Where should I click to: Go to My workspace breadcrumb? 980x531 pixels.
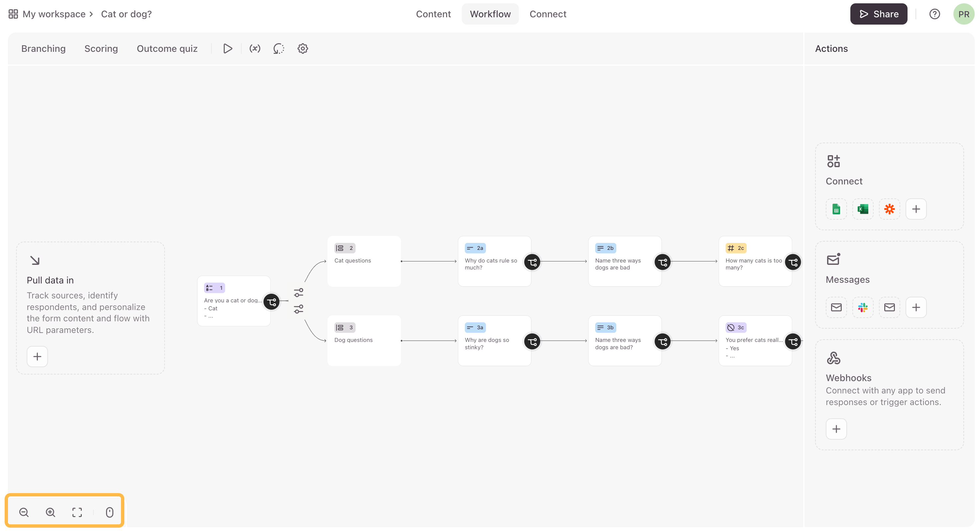[x=54, y=14]
